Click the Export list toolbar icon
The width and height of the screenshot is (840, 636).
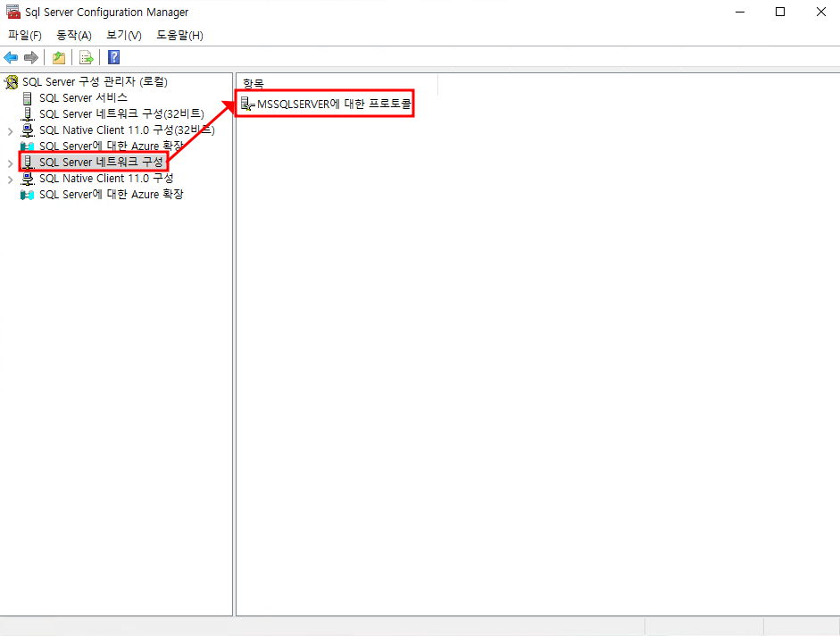(87, 57)
